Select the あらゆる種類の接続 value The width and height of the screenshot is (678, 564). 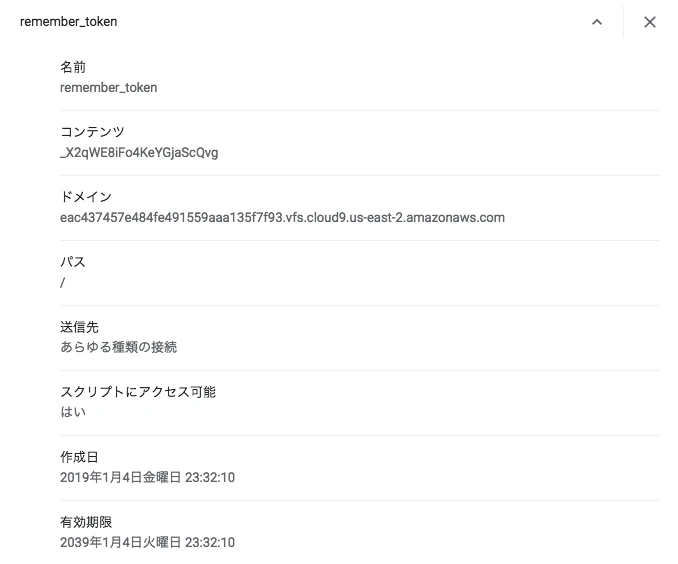tap(118, 347)
